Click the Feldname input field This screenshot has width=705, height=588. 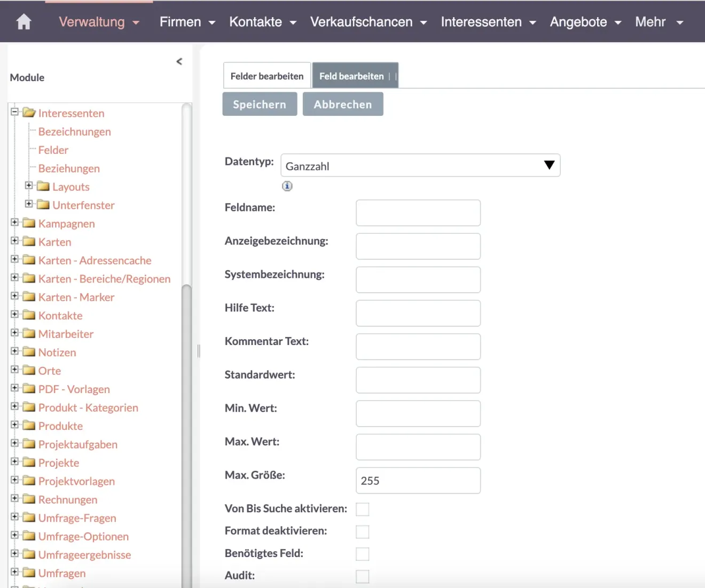tap(418, 213)
